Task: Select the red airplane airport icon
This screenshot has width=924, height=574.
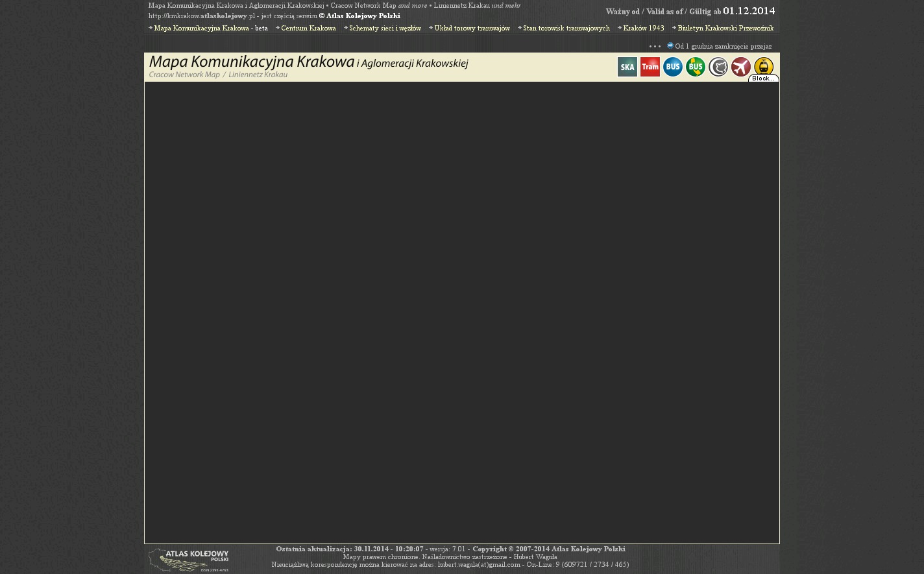Action: pos(741,67)
